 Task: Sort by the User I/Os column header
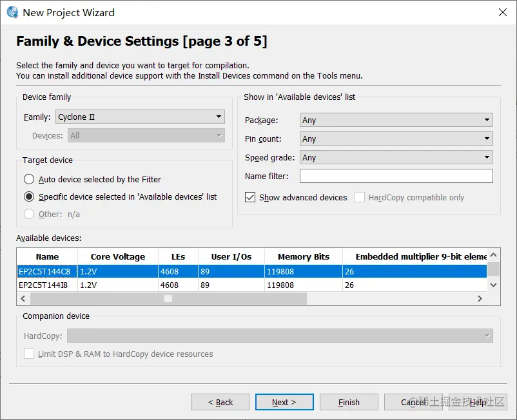click(x=231, y=256)
